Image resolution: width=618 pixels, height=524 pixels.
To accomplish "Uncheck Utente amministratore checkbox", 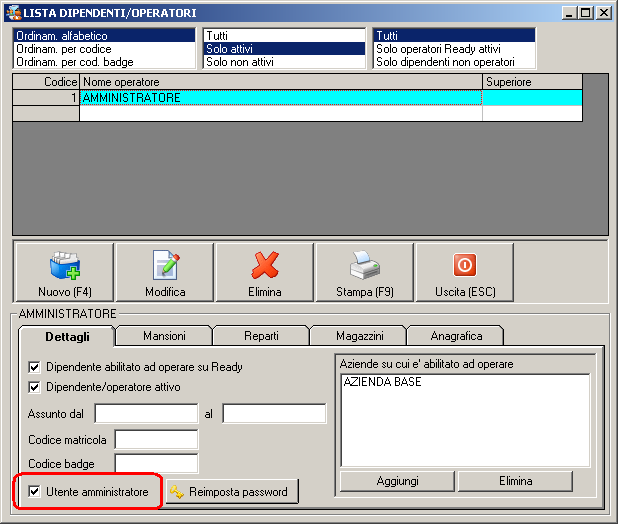I will 34,491.
